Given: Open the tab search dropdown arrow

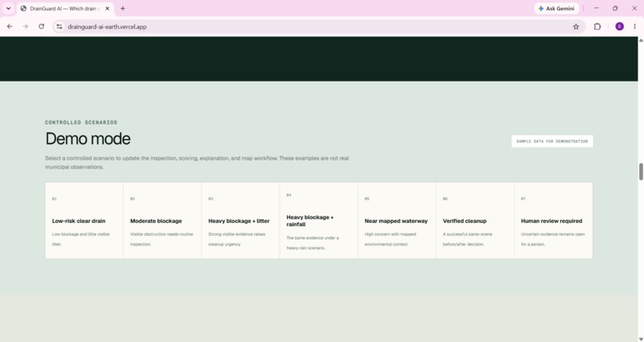Looking at the screenshot, I should pyautogui.click(x=8, y=8).
